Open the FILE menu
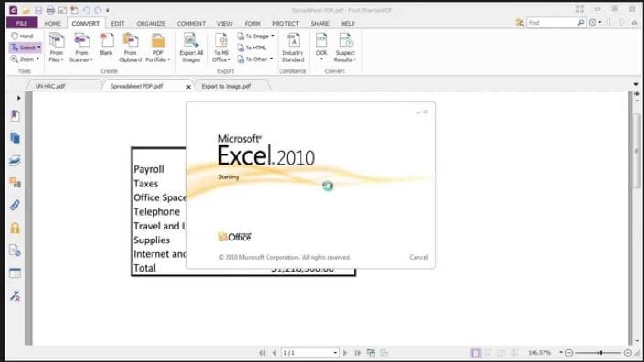 [x=22, y=23]
